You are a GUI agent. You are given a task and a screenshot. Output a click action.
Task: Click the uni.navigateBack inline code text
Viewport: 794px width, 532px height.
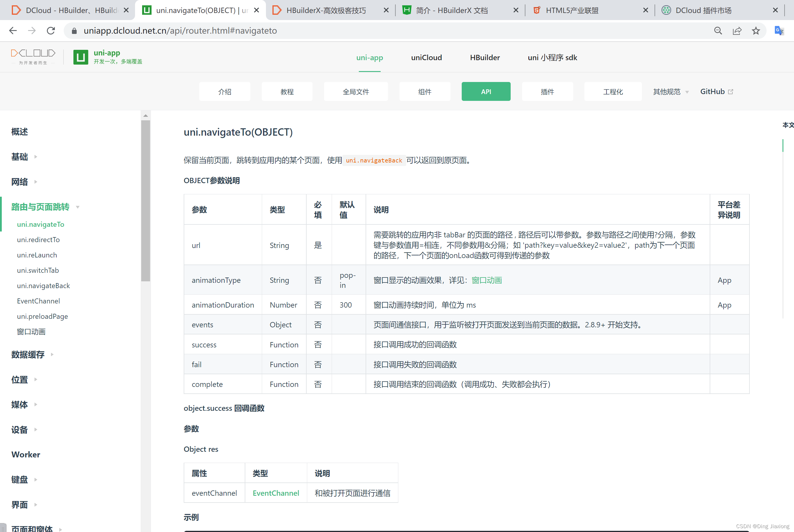click(x=374, y=160)
